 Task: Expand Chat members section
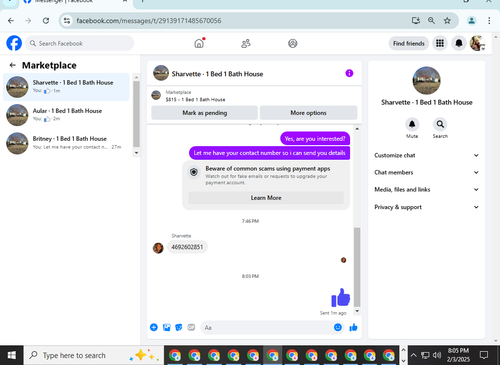[426, 172]
